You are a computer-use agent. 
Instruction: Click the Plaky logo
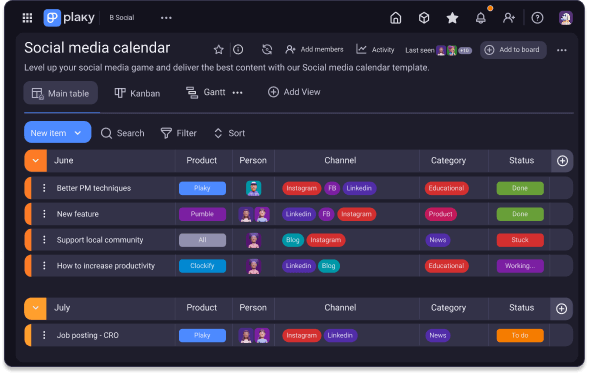pyautogui.click(x=69, y=18)
